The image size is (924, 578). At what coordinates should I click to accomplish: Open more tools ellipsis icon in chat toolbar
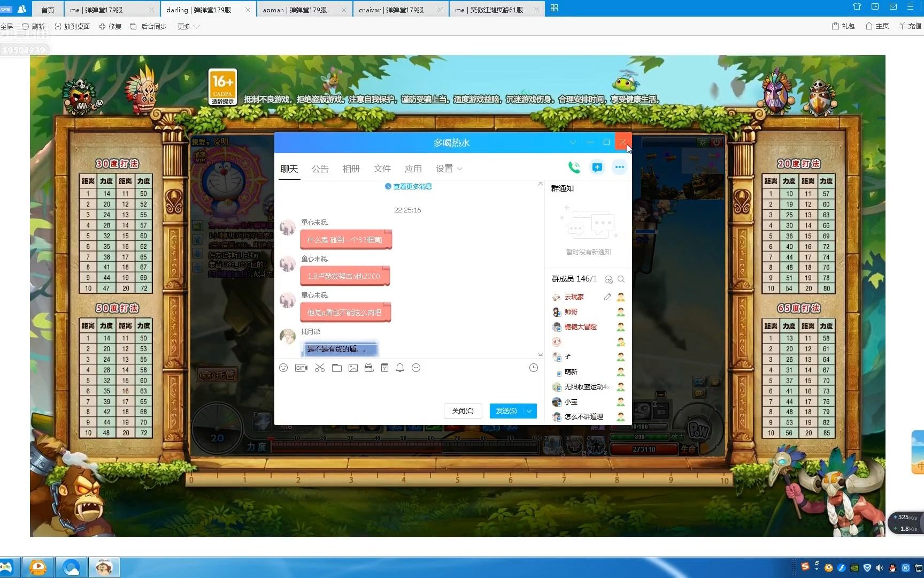point(416,368)
